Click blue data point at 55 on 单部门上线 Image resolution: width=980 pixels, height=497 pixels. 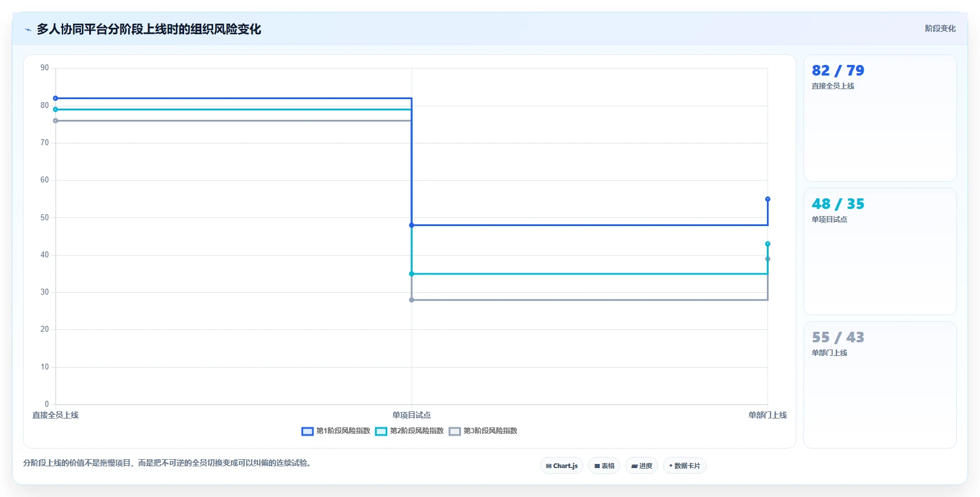pyautogui.click(x=767, y=200)
